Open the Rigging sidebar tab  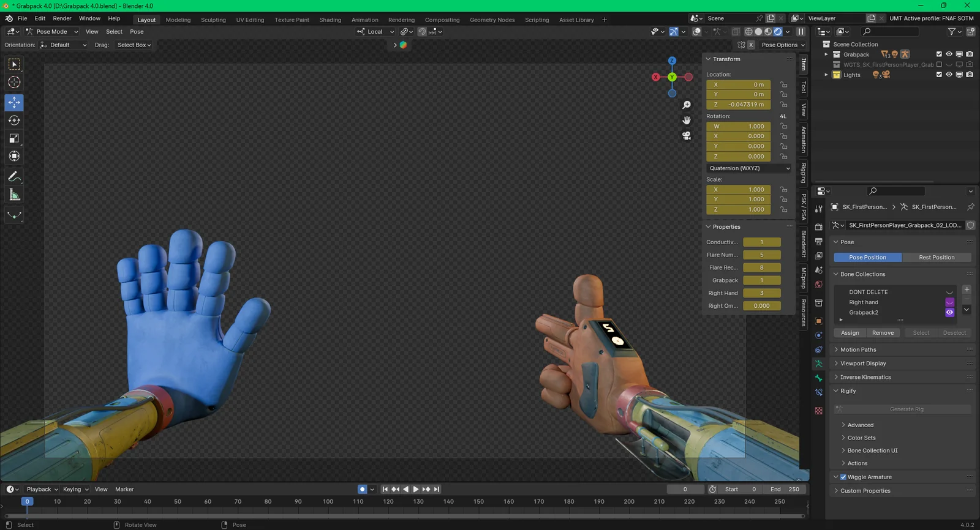pyautogui.click(x=804, y=173)
